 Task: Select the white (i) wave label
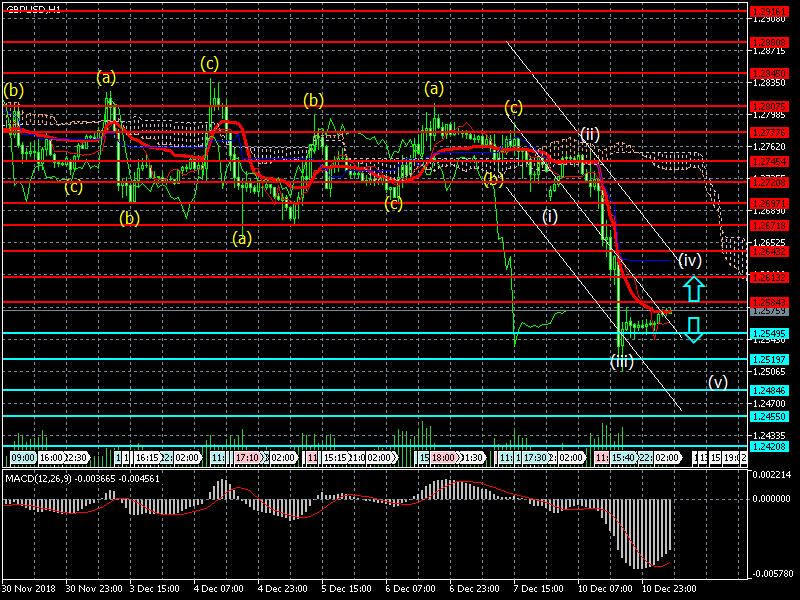coord(550,216)
